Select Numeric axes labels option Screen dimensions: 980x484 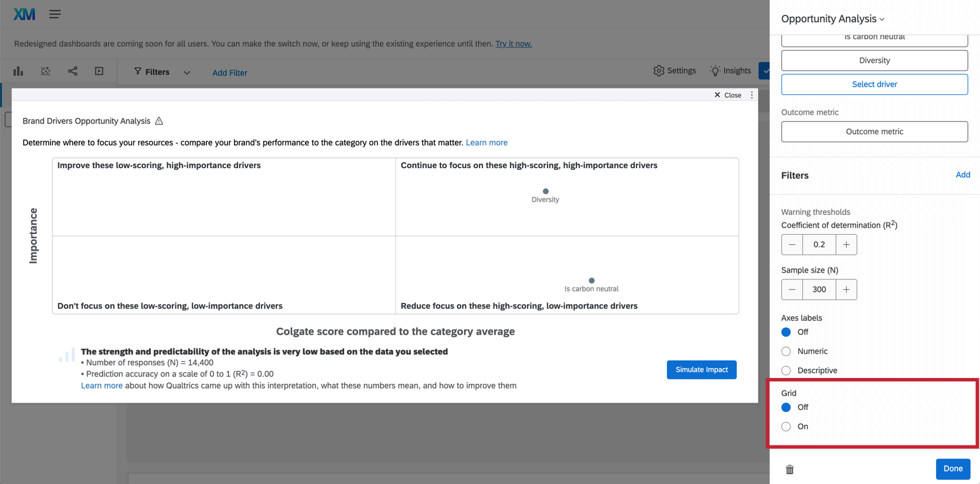pyautogui.click(x=786, y=351)
